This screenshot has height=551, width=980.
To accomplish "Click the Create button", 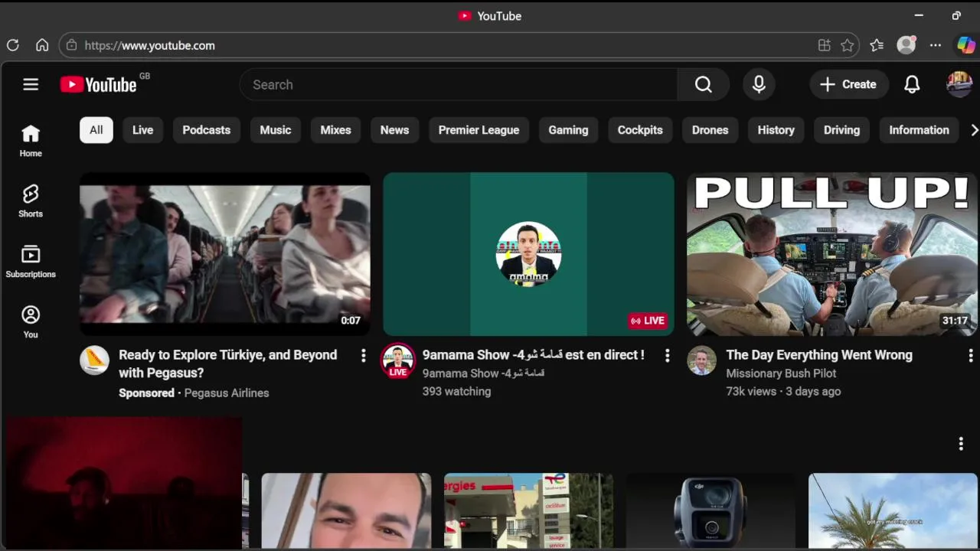I will click(848, 85).
